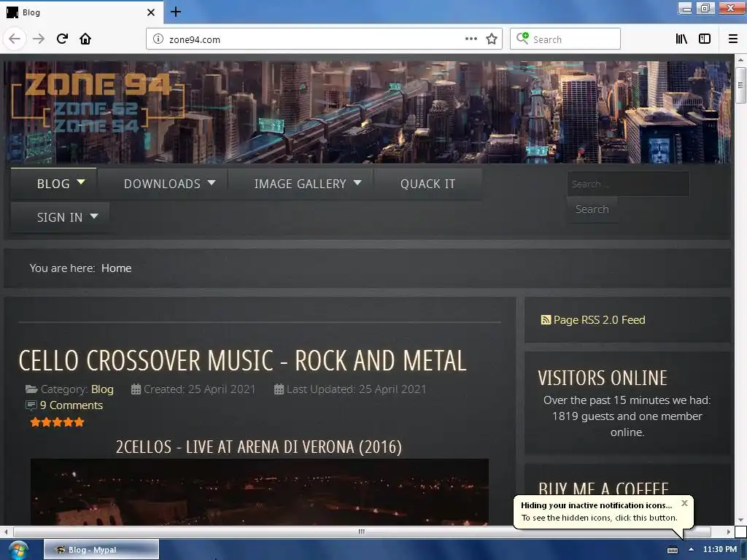Focus the site search text field
This screenshot has width=747, height=560.
point(628,184)
